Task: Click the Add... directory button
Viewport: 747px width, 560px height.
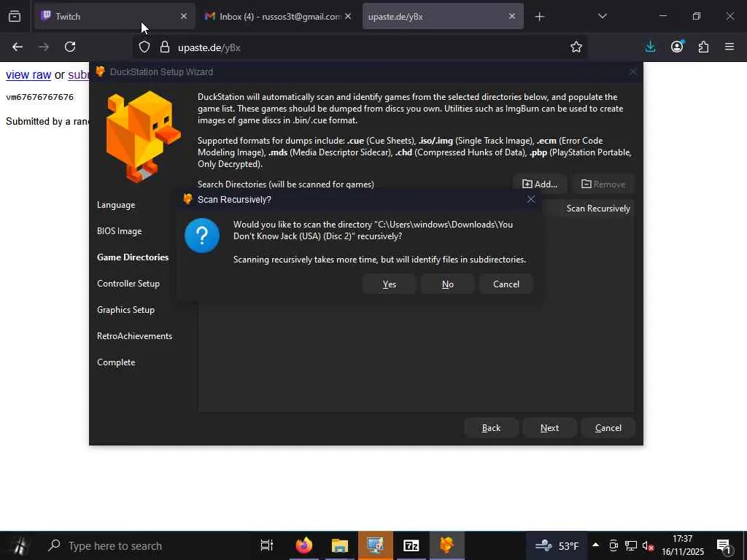Action: click(x=540, y=184)
